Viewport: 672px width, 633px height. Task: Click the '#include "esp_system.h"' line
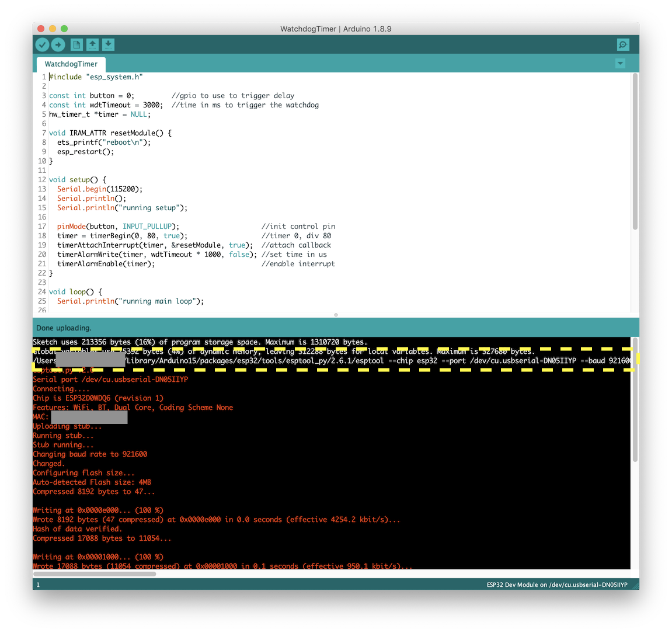(96, 77)
